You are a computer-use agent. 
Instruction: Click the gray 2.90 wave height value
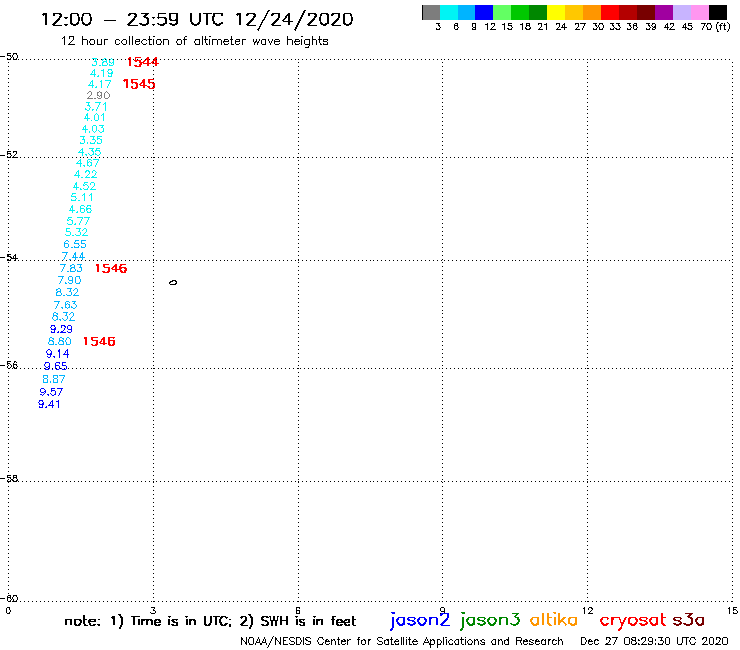pos(98,95)
